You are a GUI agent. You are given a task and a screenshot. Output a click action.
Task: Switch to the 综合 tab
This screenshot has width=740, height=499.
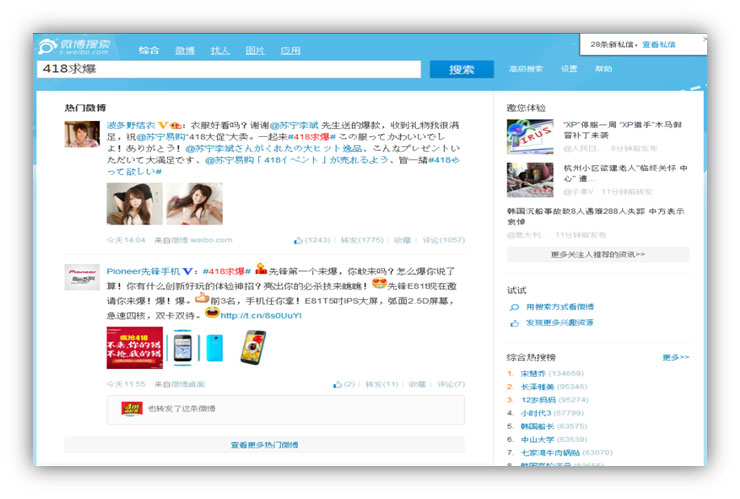149,49
